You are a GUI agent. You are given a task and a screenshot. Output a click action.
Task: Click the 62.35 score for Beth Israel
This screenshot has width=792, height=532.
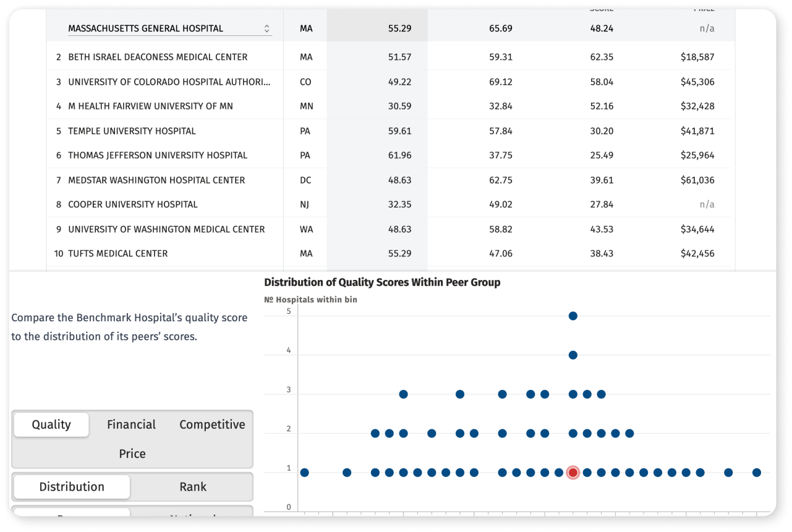pos(602,57)
